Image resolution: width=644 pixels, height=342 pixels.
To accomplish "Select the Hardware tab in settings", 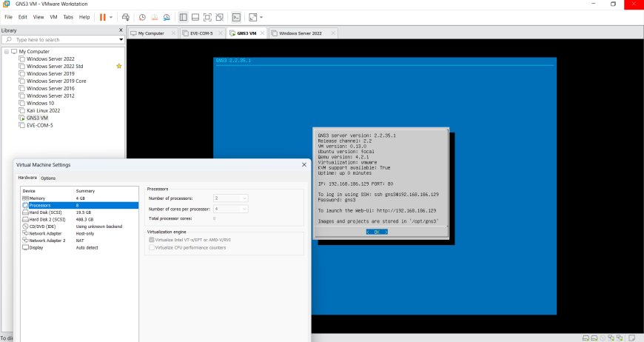I will [x=27, y=178].
